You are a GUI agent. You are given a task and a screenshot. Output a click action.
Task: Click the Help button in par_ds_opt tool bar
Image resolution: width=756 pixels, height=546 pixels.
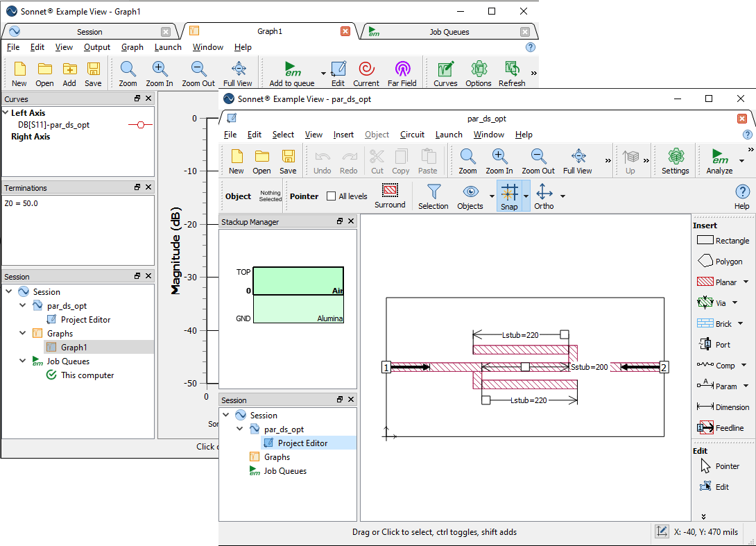point(742,196)
